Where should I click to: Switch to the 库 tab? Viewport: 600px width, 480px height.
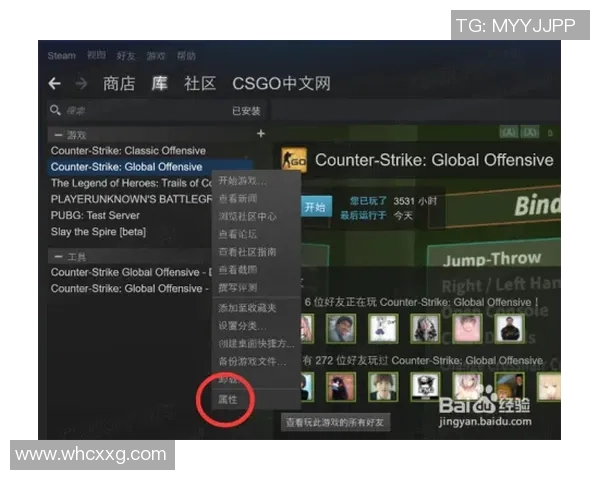tap(160, 83)
